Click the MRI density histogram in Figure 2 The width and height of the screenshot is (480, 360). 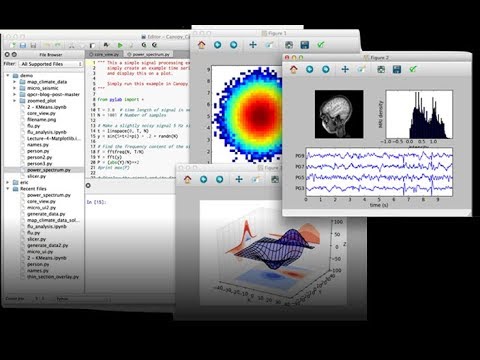[419, 114]
